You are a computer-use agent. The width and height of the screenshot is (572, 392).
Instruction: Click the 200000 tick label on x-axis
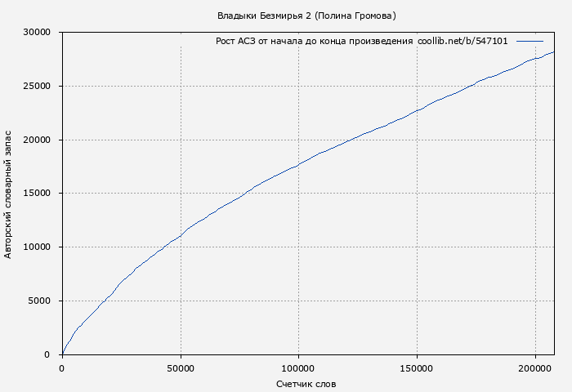coord(535,369)
